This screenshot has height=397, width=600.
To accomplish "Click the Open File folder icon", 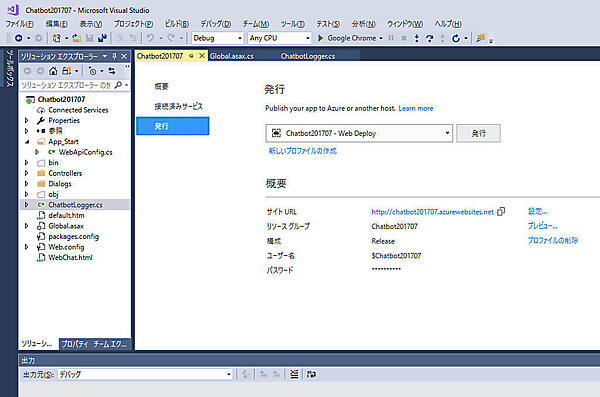I will (77, 38).
